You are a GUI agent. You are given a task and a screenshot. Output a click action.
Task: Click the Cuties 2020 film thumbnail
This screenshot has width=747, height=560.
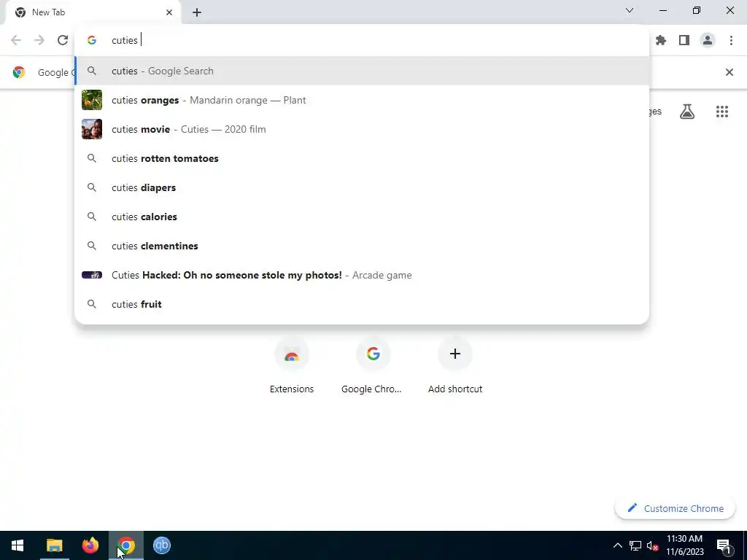(92, 129)
